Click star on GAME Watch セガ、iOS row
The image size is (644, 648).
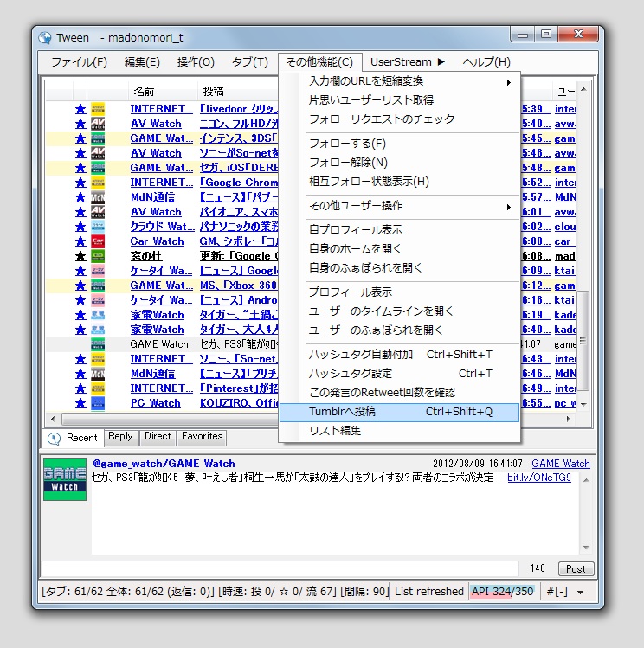pos(81,168)
